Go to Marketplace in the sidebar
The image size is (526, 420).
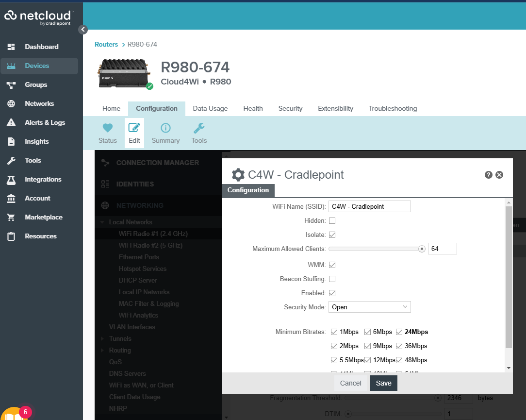[x=43, y=217]
